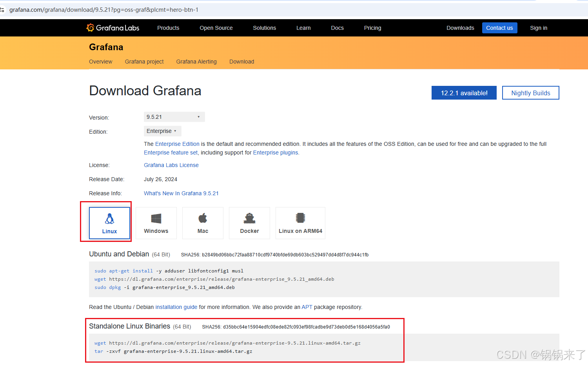Click the wget .deb download command
588x365 pixels.
(214, 279)
